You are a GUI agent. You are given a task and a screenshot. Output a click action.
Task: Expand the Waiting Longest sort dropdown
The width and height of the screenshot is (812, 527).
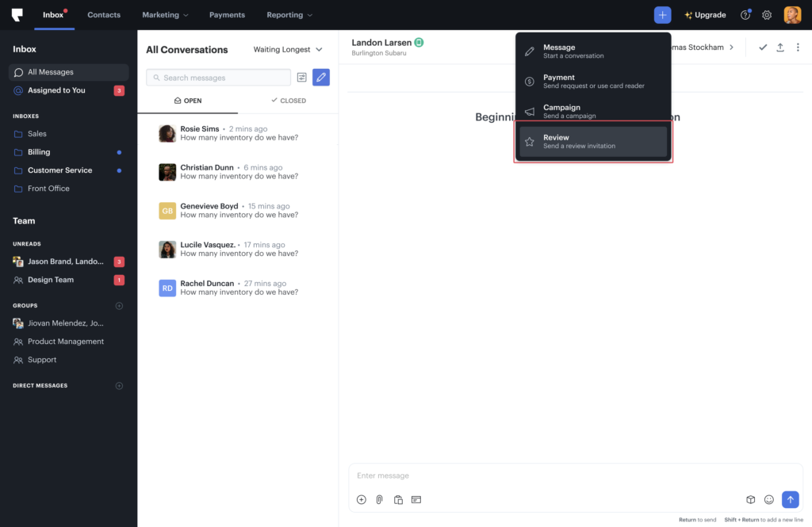[x=288, y=50]
